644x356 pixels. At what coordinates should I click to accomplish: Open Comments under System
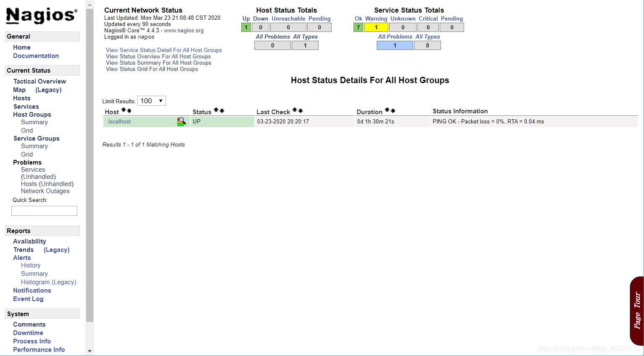pyautogui.click(x=29, y=325)
